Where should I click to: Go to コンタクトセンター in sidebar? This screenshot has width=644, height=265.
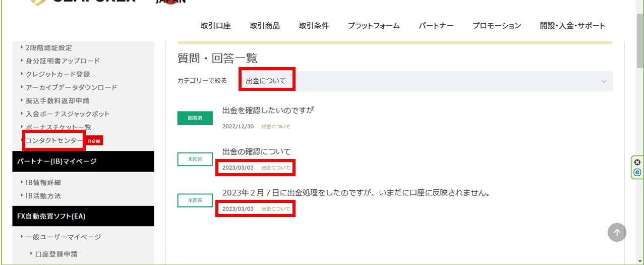(x=54, y=140)
